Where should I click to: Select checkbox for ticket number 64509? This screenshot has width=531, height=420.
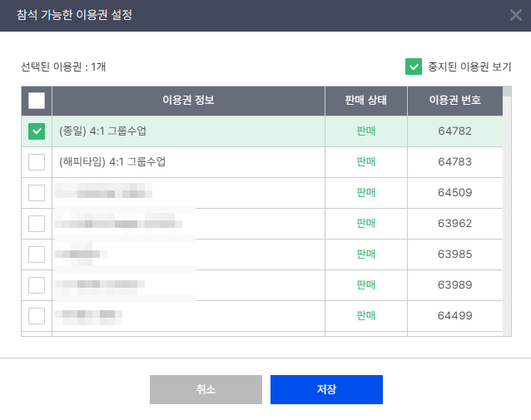click(37, 193)
